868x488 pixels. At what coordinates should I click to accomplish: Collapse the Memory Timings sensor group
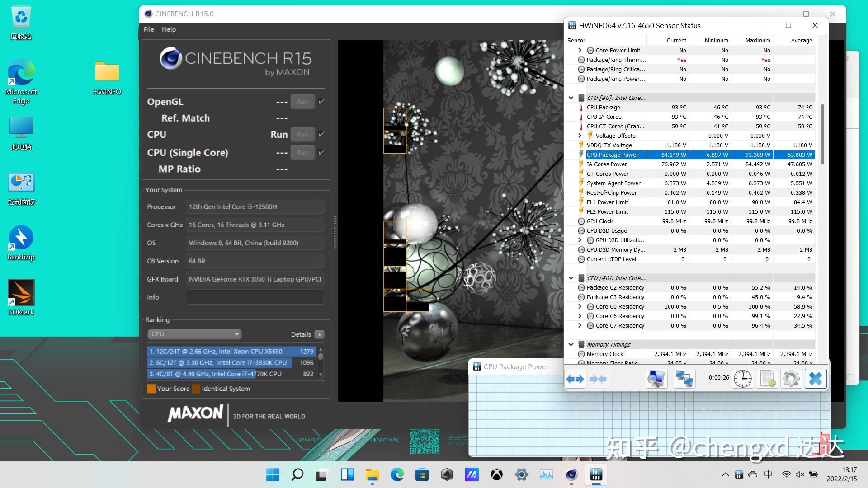(571, 344)
